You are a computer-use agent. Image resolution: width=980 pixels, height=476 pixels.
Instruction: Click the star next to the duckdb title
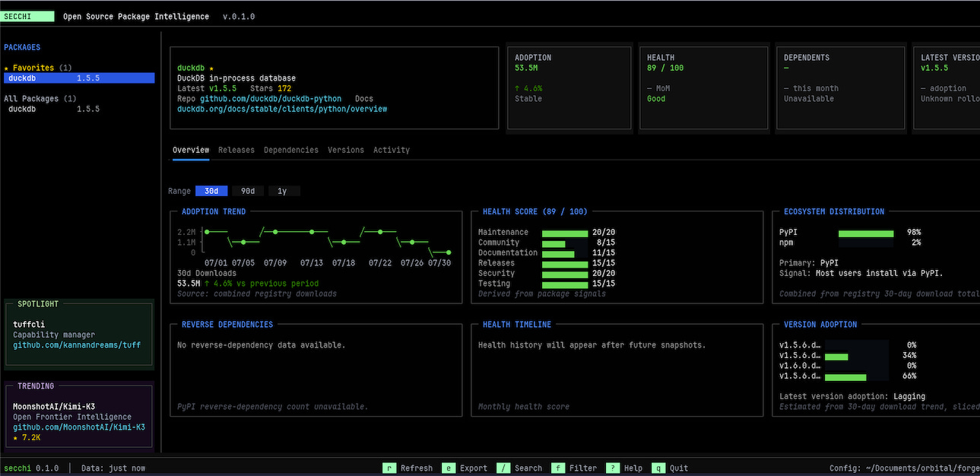[x=211, y=68]
